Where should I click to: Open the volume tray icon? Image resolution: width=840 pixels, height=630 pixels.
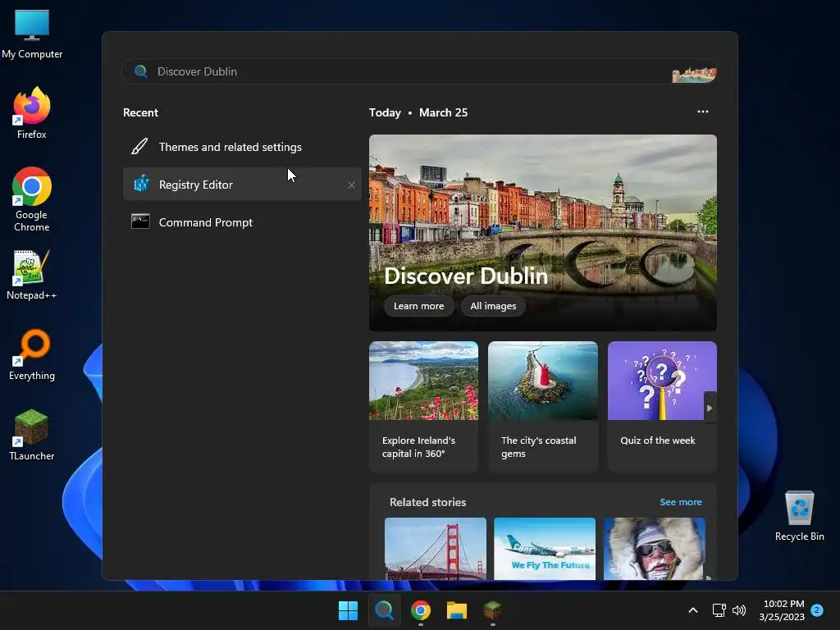pyautogui.click(x=739, y=610)
